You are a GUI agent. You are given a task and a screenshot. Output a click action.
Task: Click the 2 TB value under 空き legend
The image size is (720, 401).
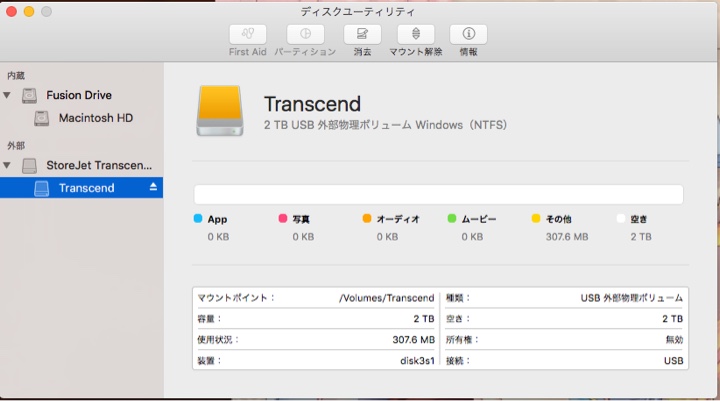641,237
